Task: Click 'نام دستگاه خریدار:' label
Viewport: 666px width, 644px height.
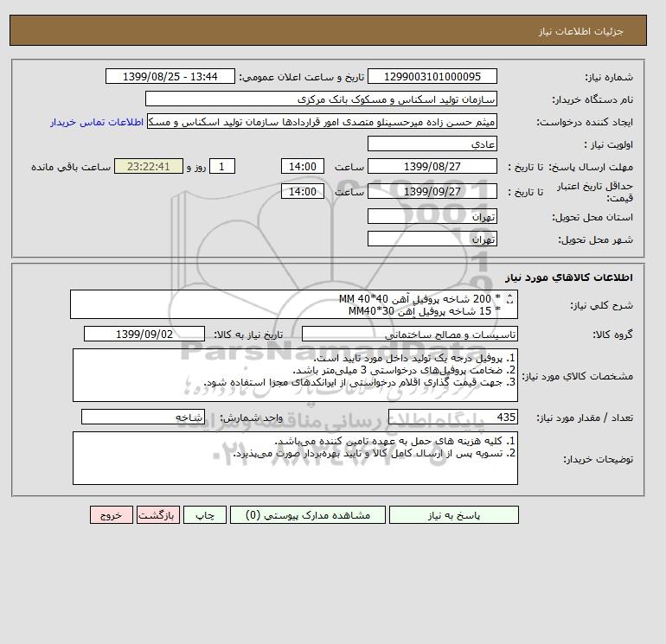Action: point(592,99)
